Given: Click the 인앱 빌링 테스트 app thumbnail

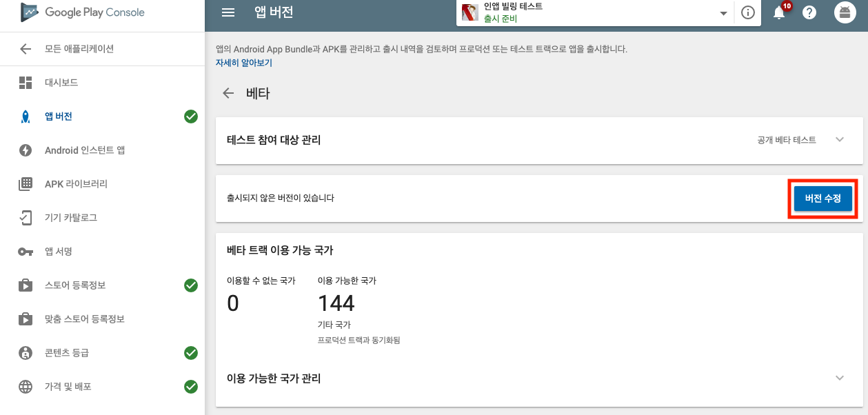Looking at the screenshot, I should 470,12.
